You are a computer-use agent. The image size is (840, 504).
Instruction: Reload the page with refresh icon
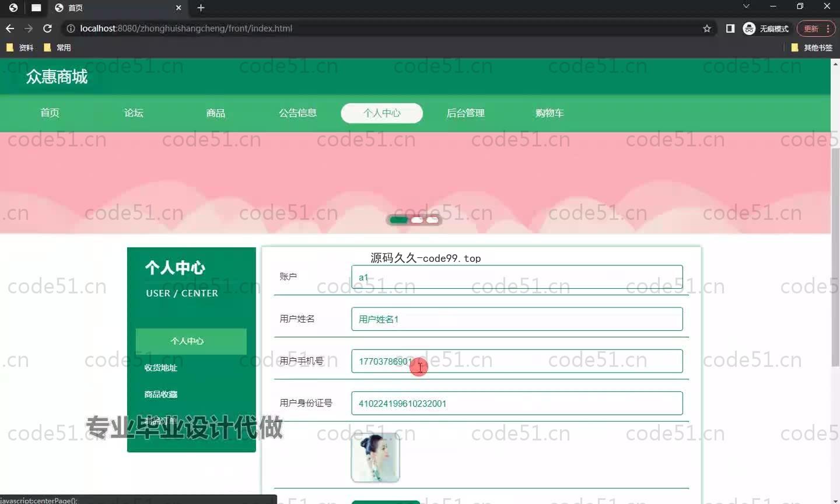tap(48, 28)
